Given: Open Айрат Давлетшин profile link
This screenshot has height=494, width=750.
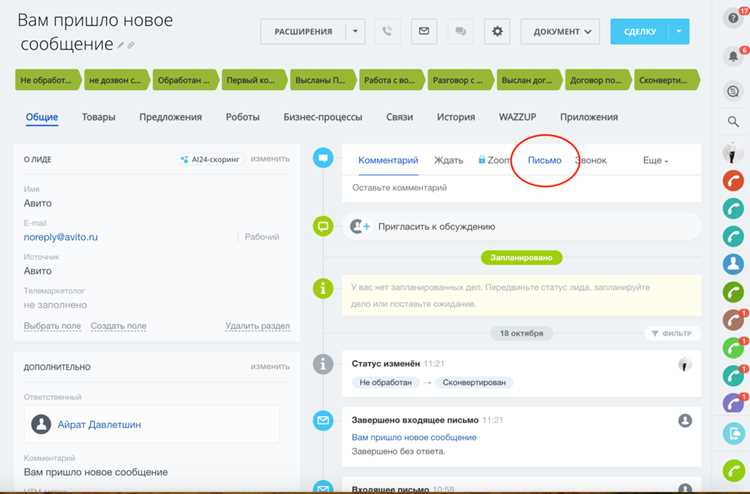Looking at the screenshot, I should coord(99,425).
